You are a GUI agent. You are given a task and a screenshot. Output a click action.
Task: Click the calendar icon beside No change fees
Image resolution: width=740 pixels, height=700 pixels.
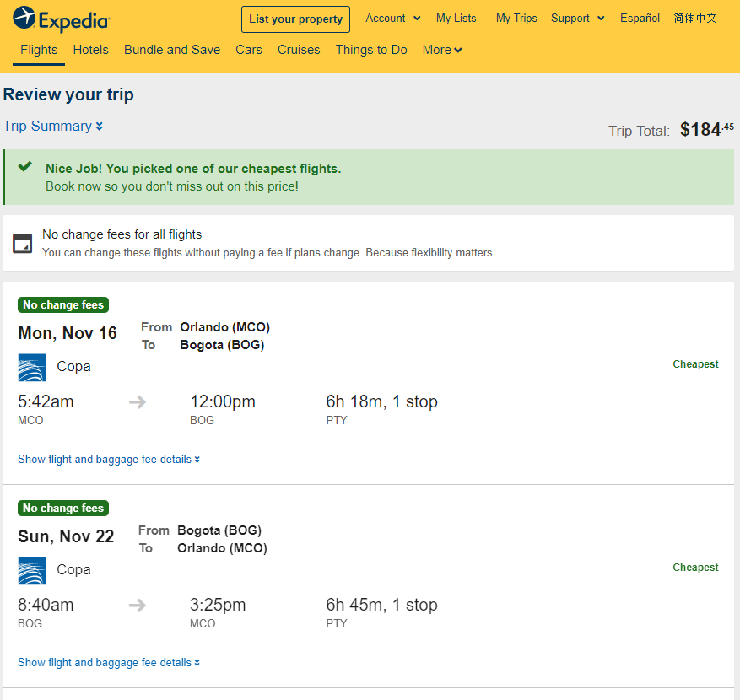pyautogui.click(x=22, y=244)
